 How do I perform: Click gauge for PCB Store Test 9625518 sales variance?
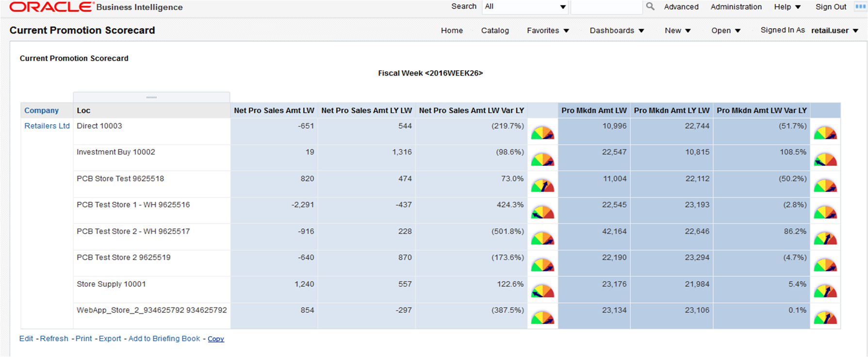click(542, 185)
